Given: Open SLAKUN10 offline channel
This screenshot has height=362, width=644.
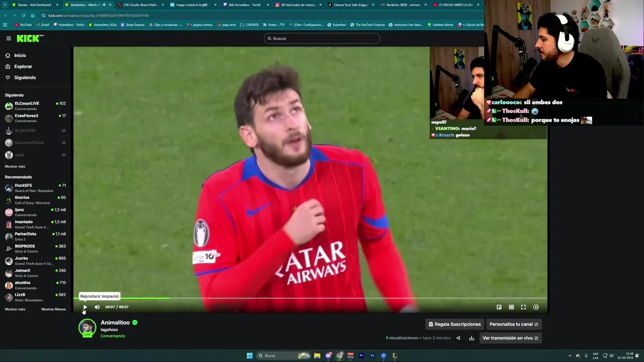Looking at the screenshot, I should pyautogui.click(x=35, y=130).
